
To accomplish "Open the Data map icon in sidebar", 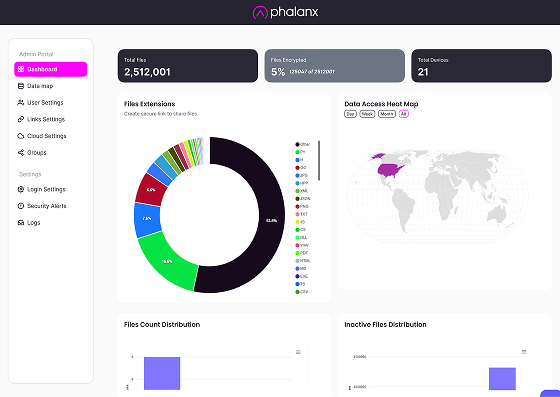I will pos(21,86).
